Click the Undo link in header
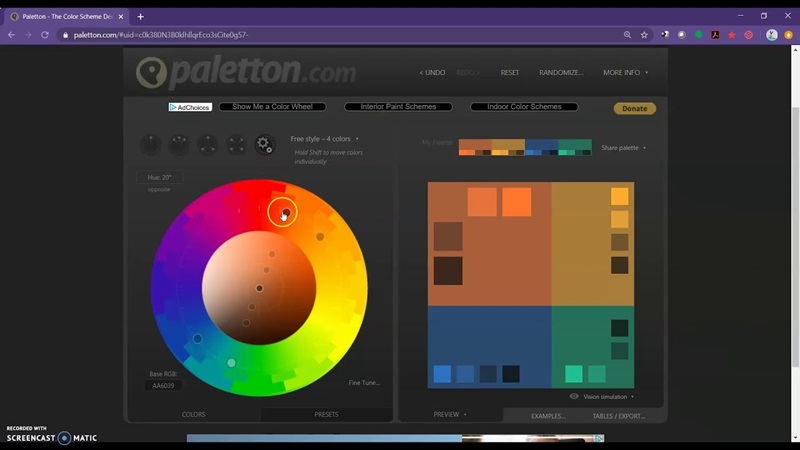Viewport: 800px width, 450px height. point(432,73)
